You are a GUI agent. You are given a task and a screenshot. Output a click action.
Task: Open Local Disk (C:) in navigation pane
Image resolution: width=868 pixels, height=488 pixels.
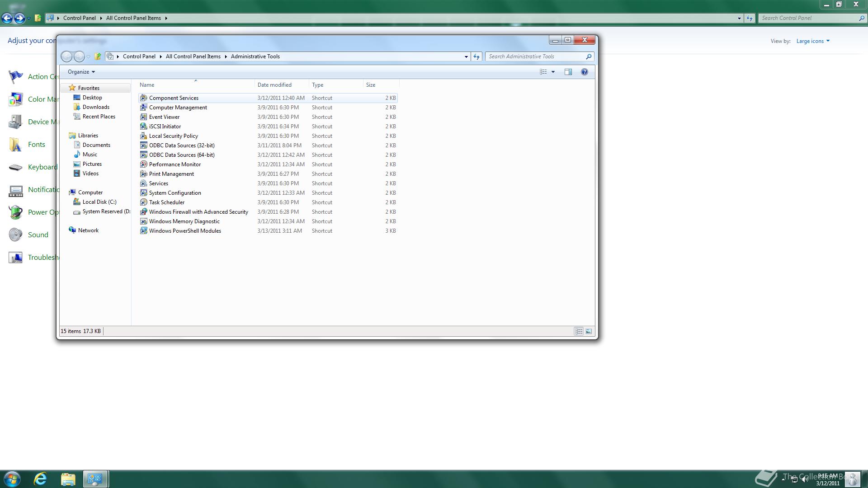click(99, 202)
